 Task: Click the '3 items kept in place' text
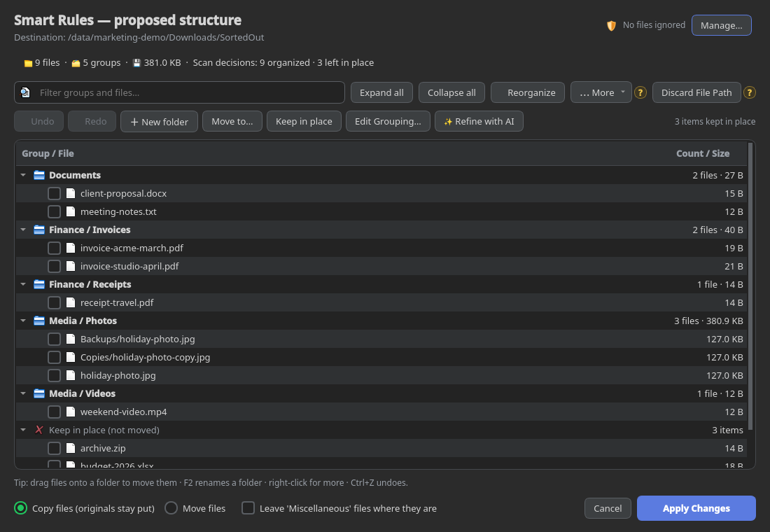point(715,121)
